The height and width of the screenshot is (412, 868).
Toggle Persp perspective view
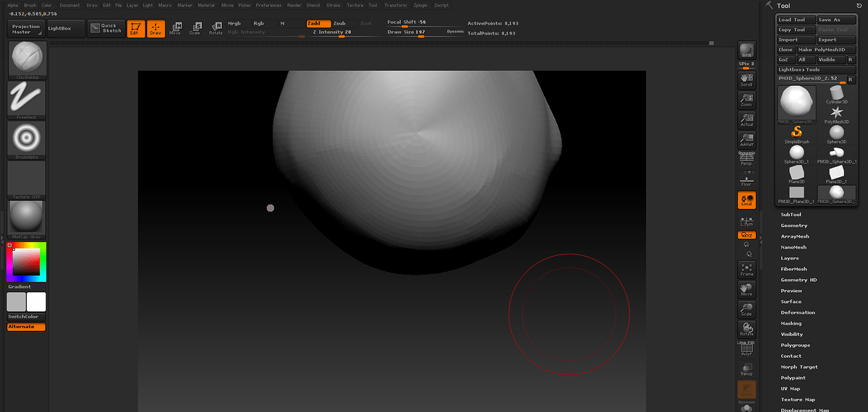(x=746, y=159)
